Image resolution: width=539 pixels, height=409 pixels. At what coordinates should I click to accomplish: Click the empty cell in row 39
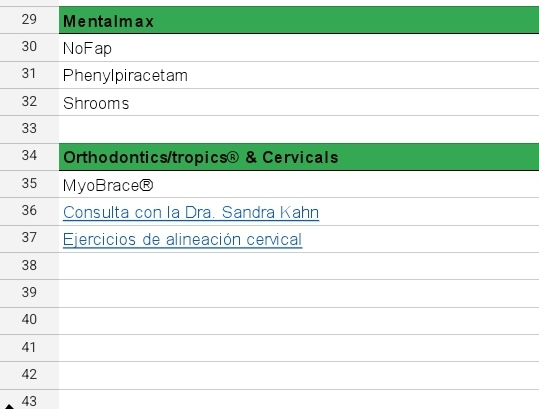[299, 294]
